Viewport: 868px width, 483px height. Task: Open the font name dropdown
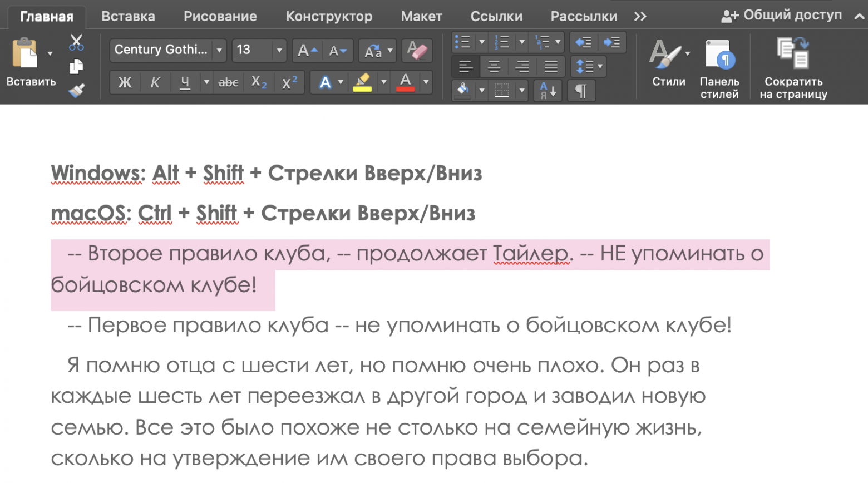click(x=220, y=50)
